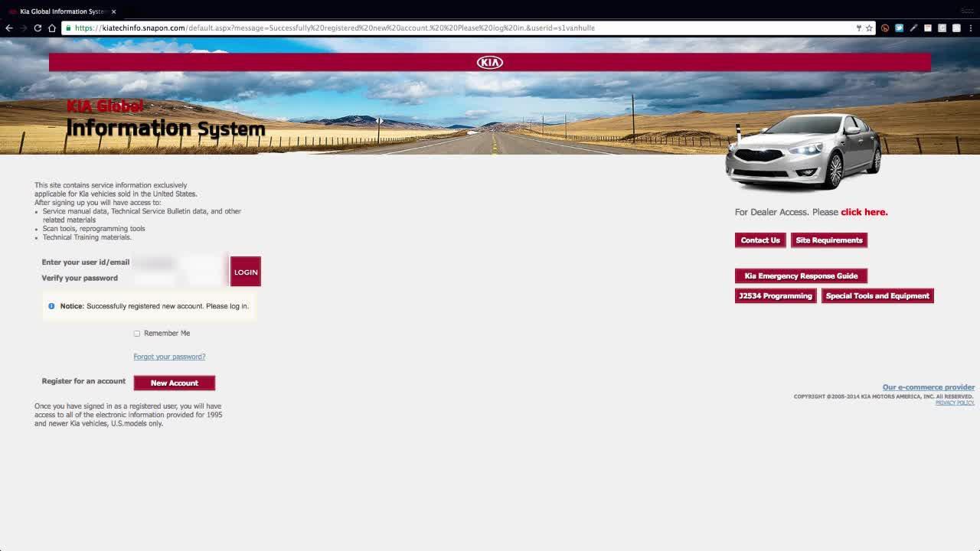The height and width of the screenshot is (551, 980).
Task: Open the Kia Emergency Response Guide
Action: pyautogui.click(x=801, y=275)
